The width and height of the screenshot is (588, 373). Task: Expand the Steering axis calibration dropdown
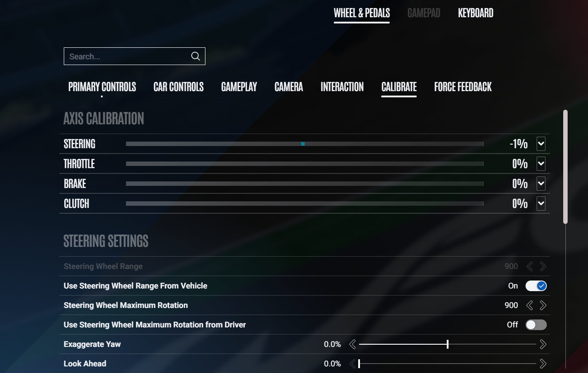(x=541, y=144)
